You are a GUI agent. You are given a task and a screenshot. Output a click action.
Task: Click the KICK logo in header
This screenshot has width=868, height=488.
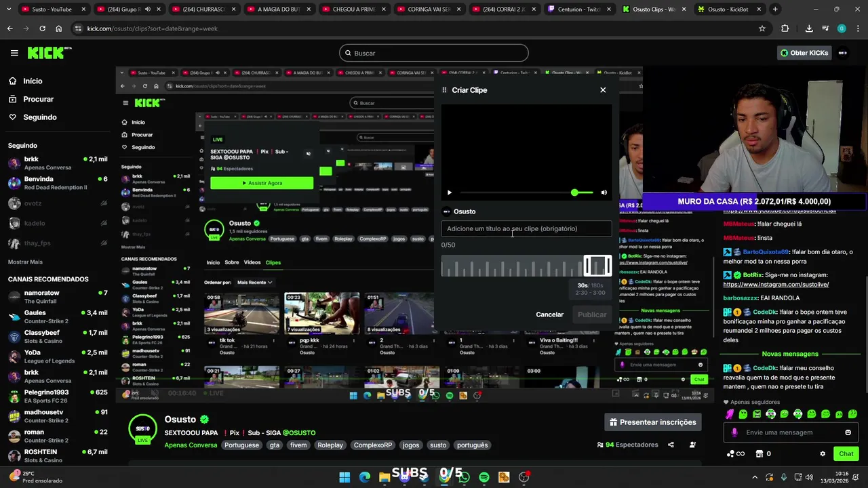pos(49,53)
